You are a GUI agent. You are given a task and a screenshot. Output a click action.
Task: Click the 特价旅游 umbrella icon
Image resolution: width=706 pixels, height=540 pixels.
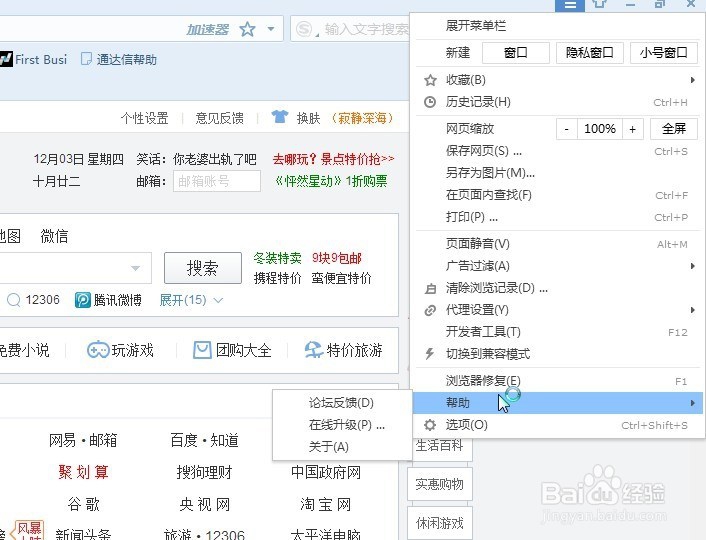click(x=314, y=350)
